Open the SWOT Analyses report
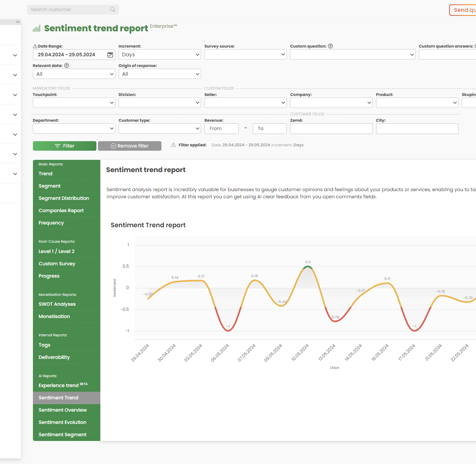The width and height of the screenshot is (476, 464). click(x=57, y=304)
